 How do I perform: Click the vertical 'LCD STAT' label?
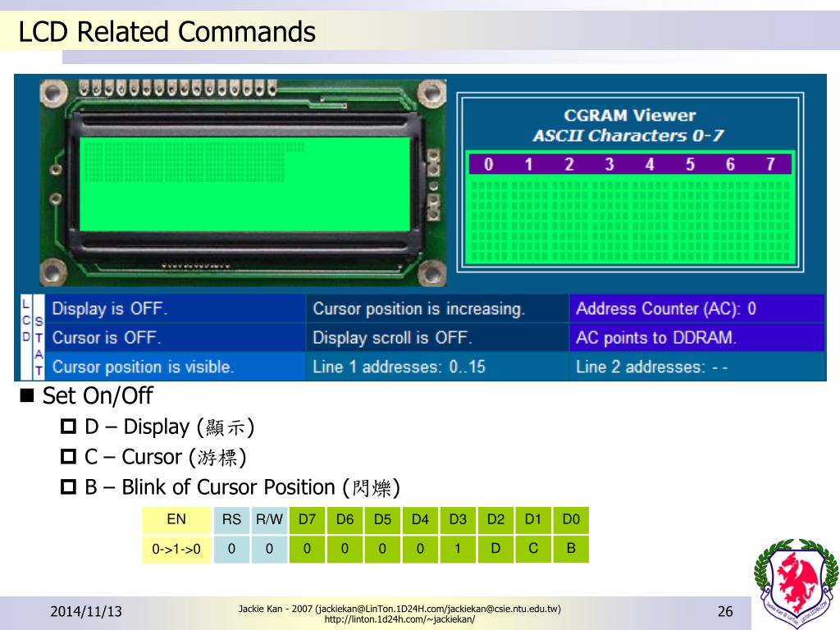tap(33, 337)
